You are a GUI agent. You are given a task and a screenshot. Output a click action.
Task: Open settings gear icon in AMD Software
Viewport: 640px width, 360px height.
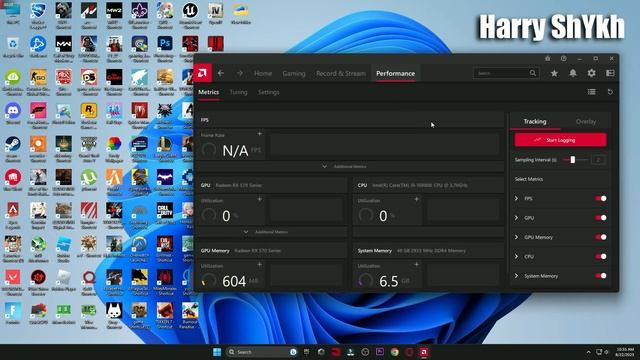(x=591, y=73)
